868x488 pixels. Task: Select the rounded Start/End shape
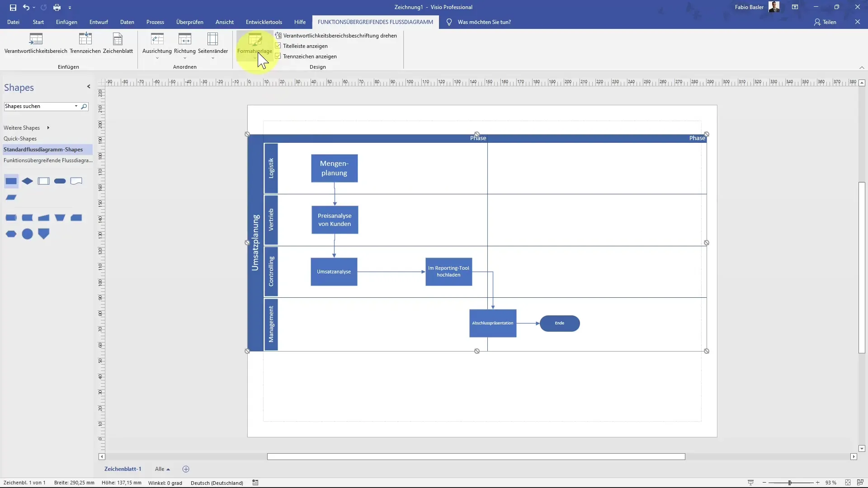60,181
